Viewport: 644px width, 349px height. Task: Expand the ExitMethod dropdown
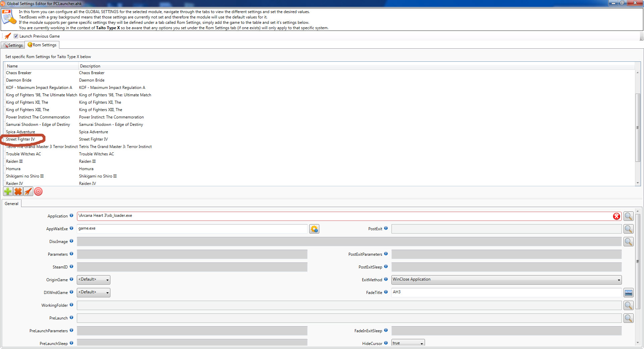coord(506,280)
